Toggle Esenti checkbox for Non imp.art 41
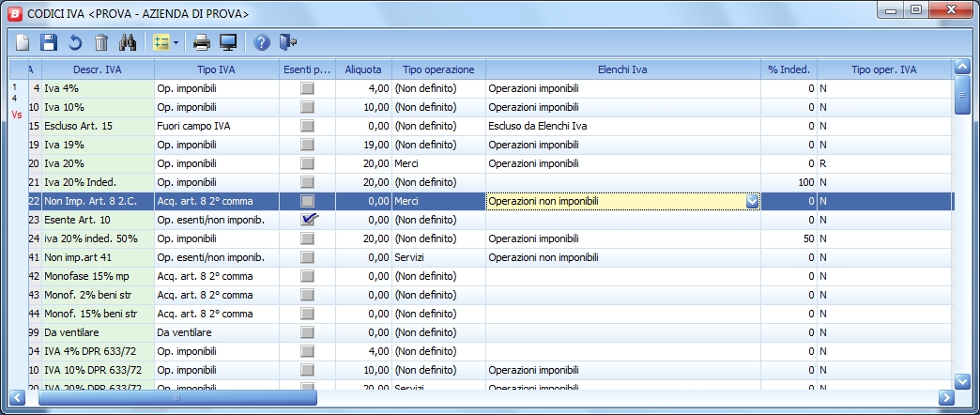The height and width of the screenshot is (415, 980). point(308,257)
